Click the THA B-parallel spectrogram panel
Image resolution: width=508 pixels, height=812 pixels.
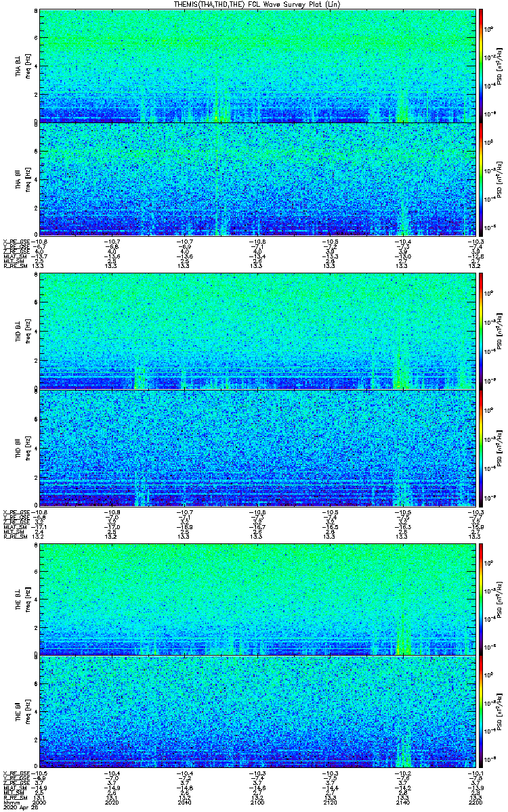click(x=257, y=179)
